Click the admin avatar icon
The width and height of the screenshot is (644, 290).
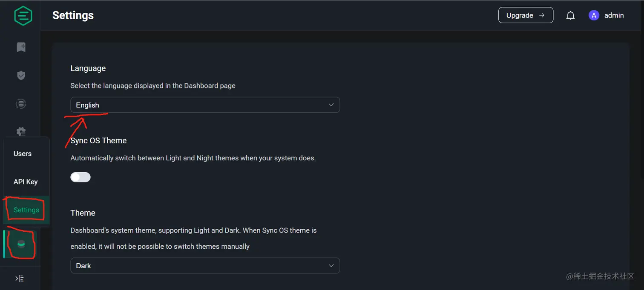pyautogui.click(x=594, y=15)
